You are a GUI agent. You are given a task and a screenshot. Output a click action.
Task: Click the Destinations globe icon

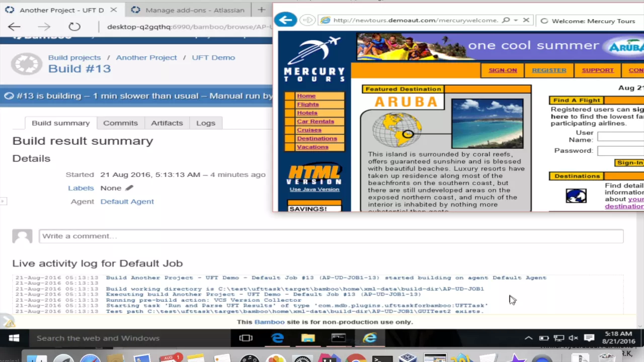click(576, 195)
